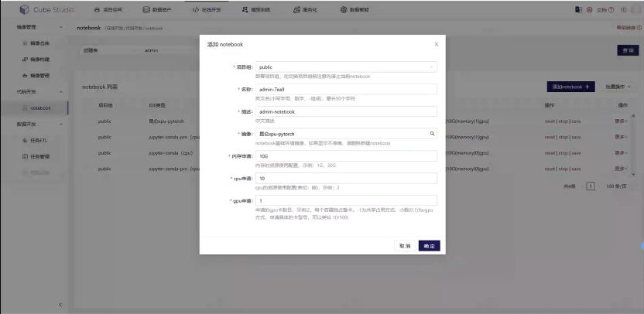Select notebook in the sidebar
This screenshot has height=314, width=644.
35,108
